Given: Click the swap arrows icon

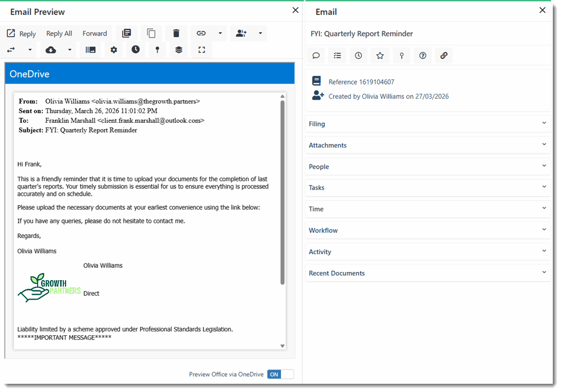Looking at the screenshot, I should 11,50.
